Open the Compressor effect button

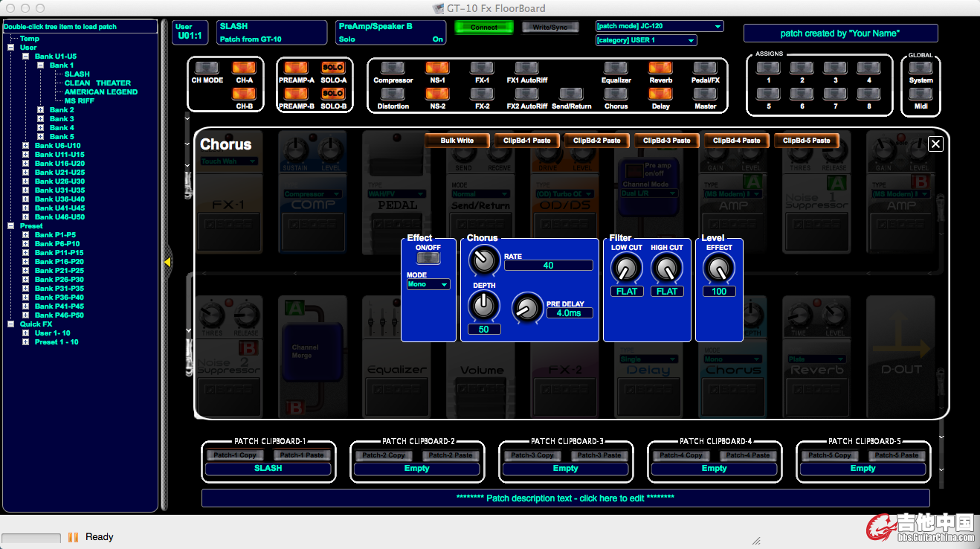pyautogui.click(x=393, y=68)
